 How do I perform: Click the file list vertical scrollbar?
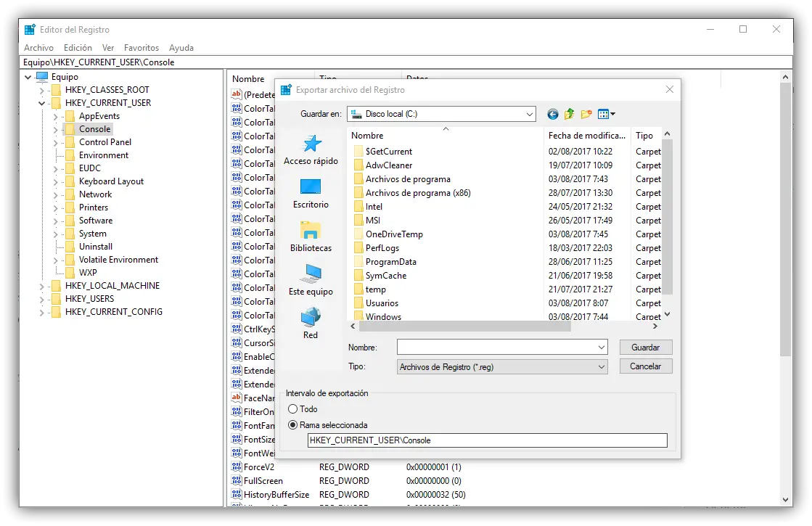coord(667,216)
